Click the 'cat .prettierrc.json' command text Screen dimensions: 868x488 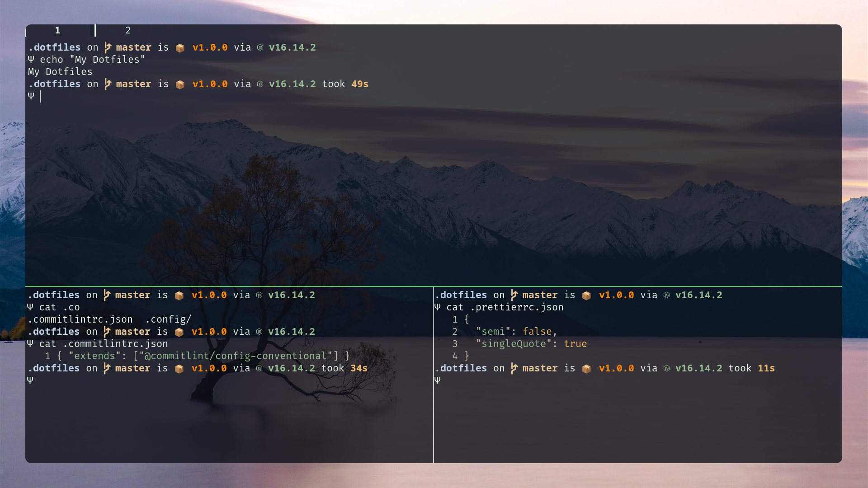click(x=505, y=307)
